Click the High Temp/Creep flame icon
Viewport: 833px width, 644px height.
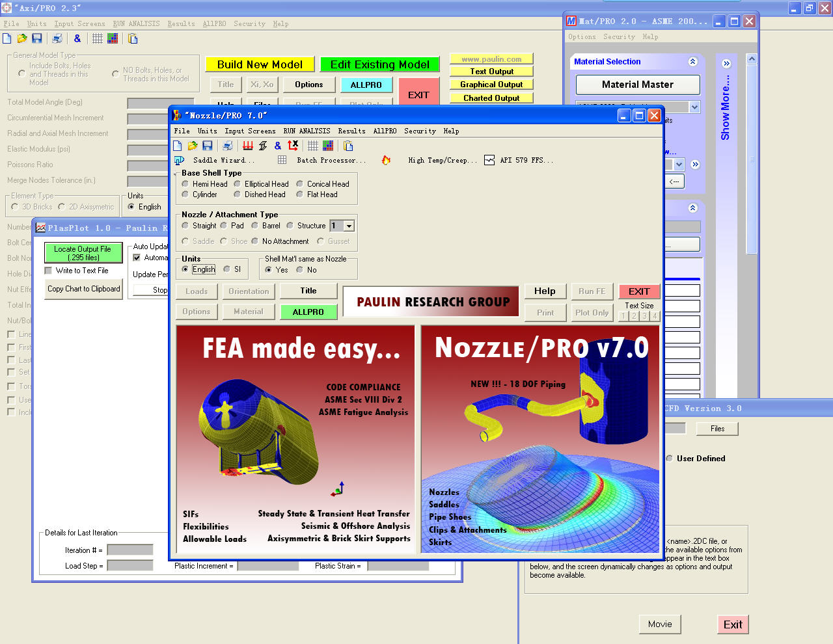pyautogui.click(x=386, y=160)
